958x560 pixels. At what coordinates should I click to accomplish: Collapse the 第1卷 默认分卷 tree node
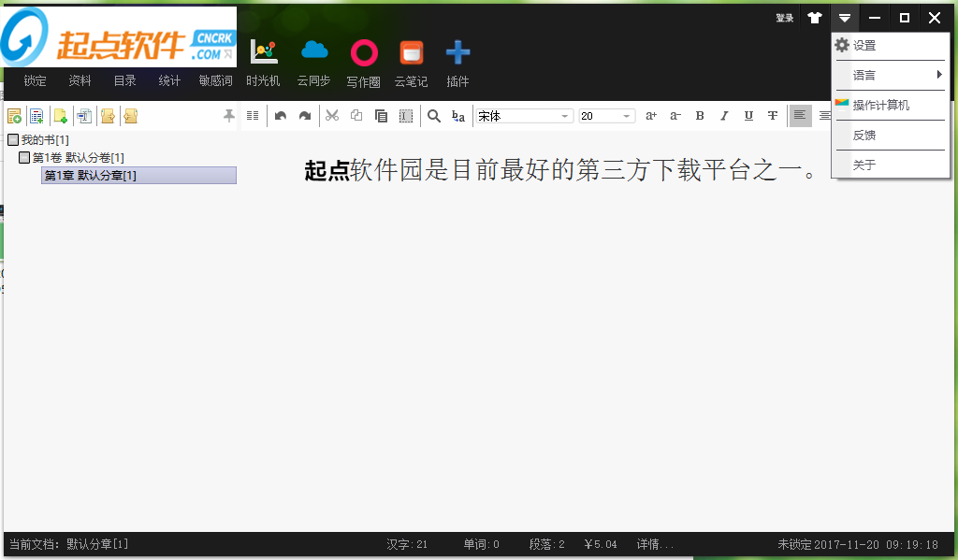pos(25,158)
